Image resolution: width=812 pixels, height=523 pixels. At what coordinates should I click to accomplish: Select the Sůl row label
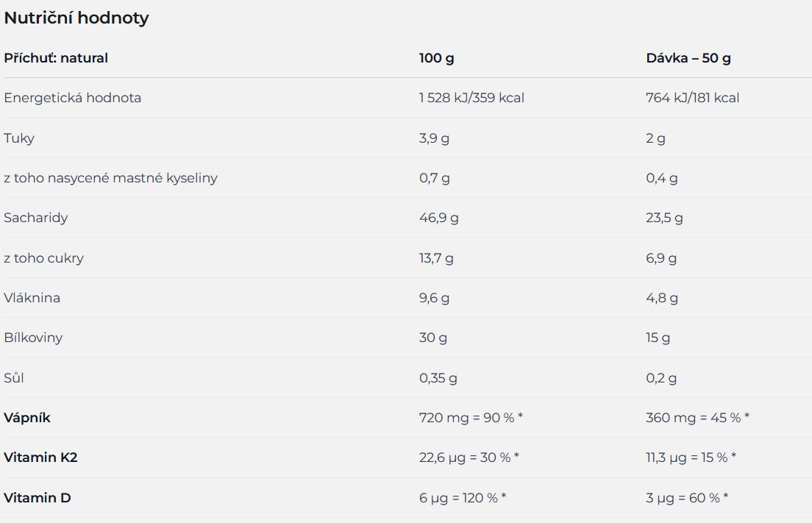[14, 377]
